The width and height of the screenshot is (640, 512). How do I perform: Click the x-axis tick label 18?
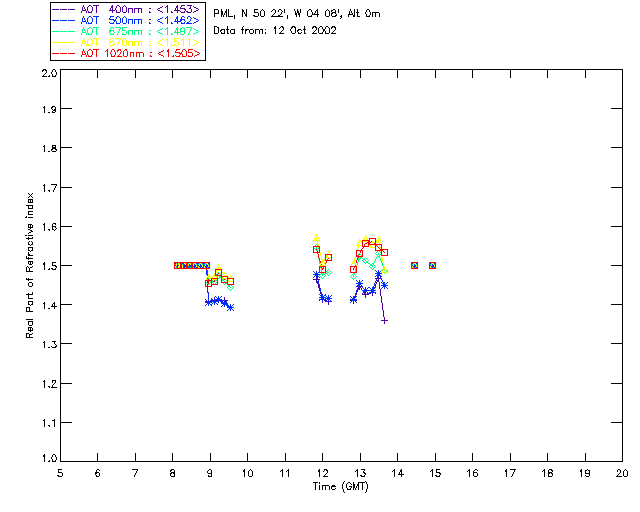547,473
